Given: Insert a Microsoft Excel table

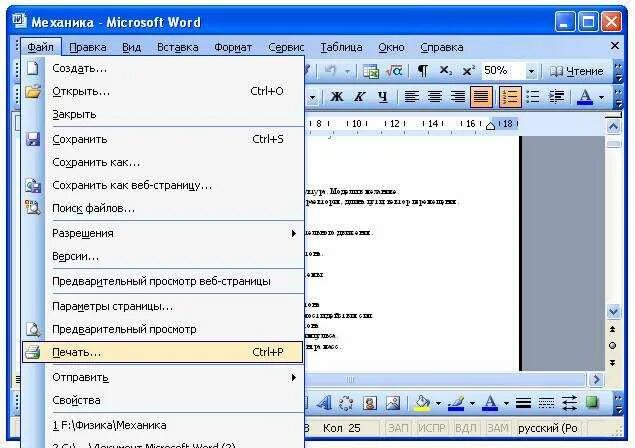Looking at the screenshot, I should [371, 71].
